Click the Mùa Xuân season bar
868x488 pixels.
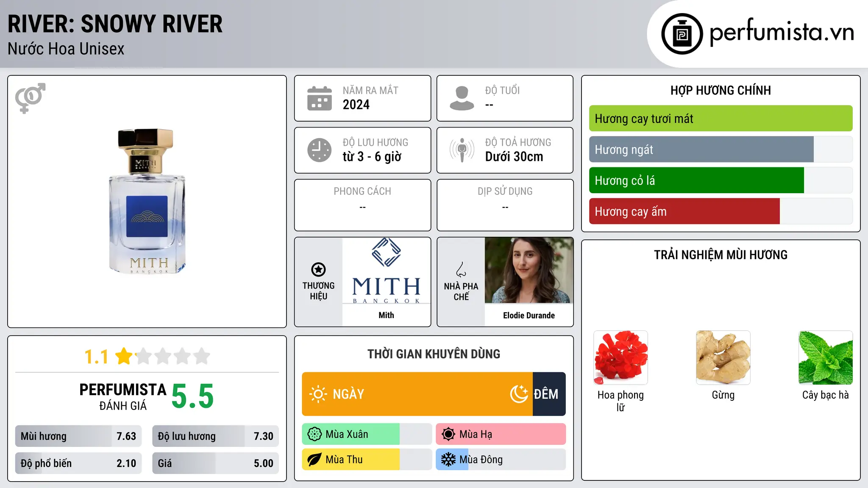point(367,434)
